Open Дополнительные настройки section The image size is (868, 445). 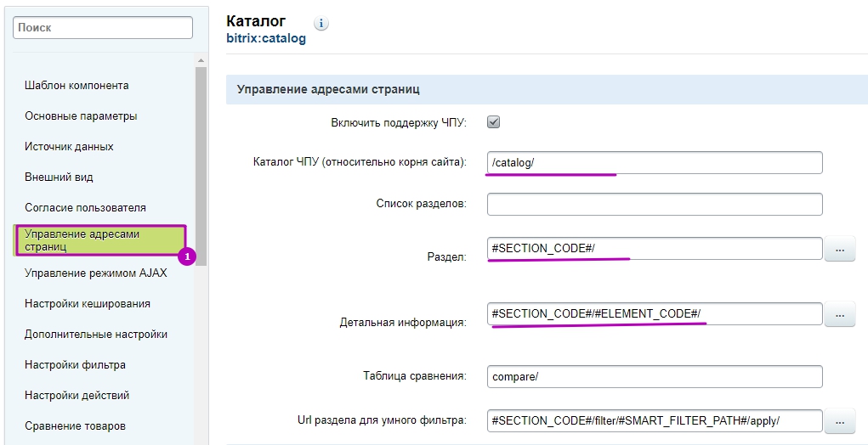pyautogui.click(x=96, y=335)
